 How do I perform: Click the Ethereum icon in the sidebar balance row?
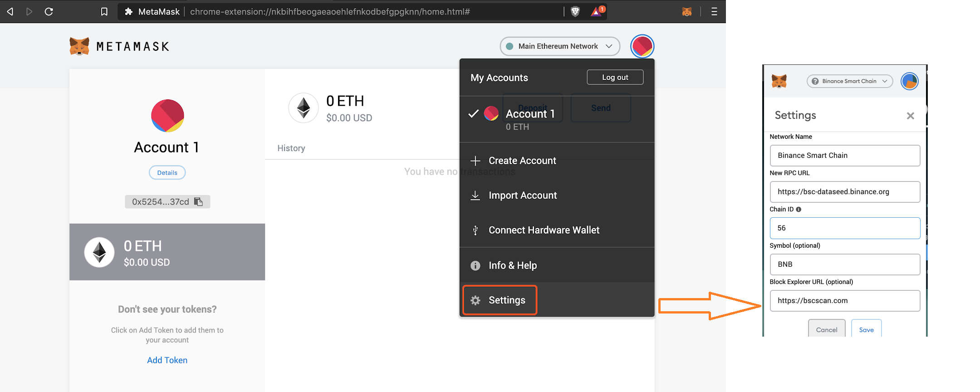tap(99, 252)
